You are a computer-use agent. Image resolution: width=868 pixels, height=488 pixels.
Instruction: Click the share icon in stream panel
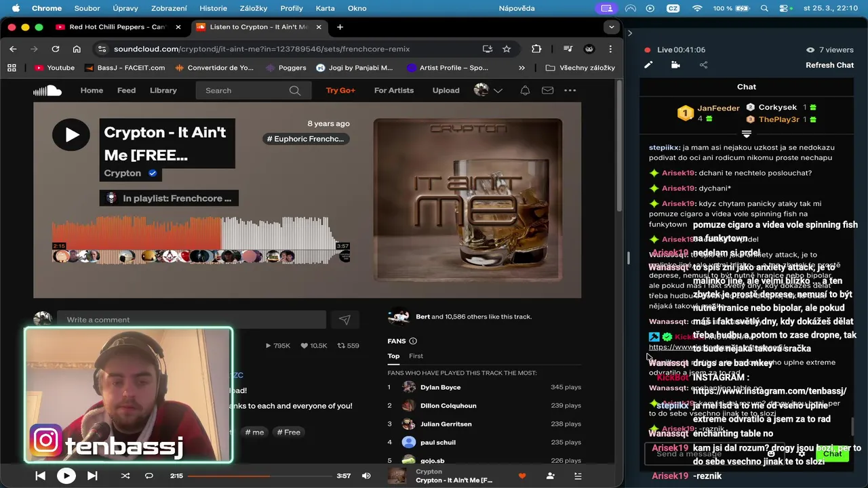click(703, 65)
